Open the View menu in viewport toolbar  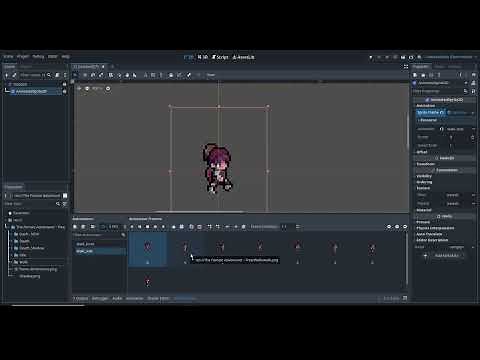click(x=211, y=75)
